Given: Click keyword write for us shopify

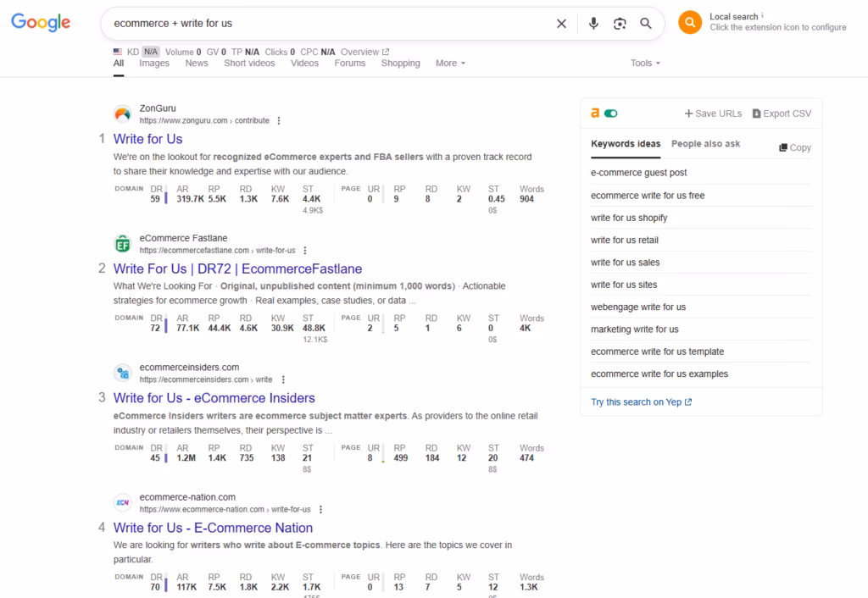Looking at the screenshot, I should (629, 218).
